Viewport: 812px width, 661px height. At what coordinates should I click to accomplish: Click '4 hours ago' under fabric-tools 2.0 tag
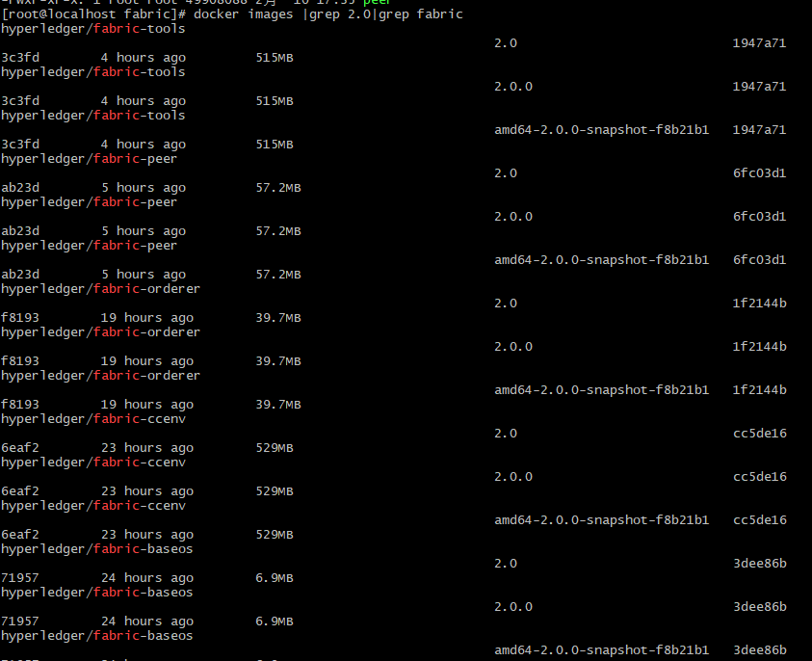point(143,58)
